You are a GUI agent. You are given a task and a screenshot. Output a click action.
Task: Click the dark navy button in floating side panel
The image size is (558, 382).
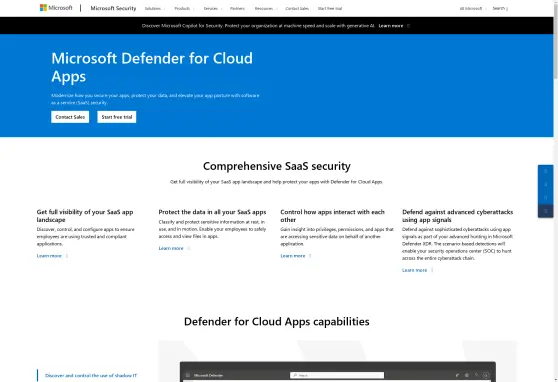[546, 211]
